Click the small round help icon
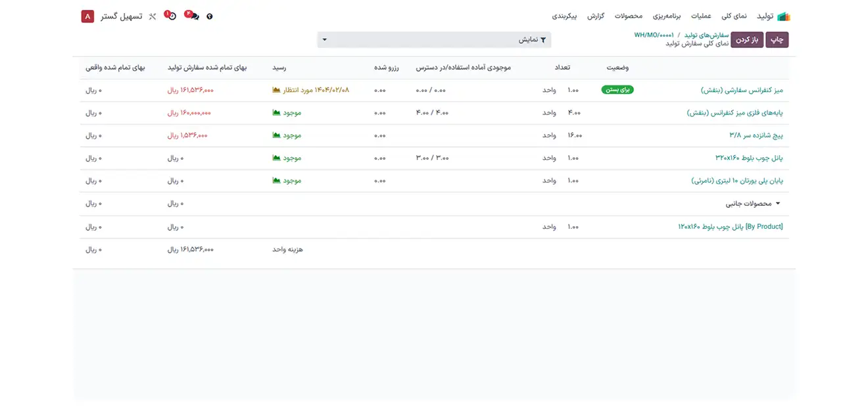 click(210, 16)
